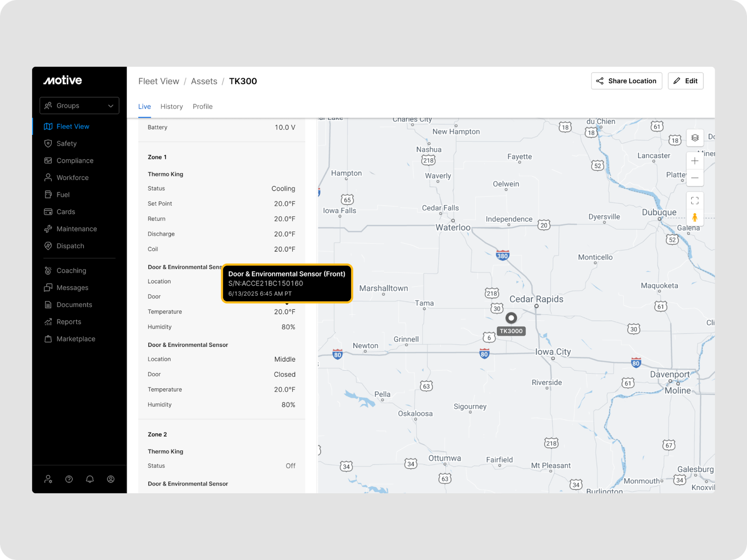Open notifications bell in sidebar
Screen dimensions: 747x560
[x=90, y=479]
